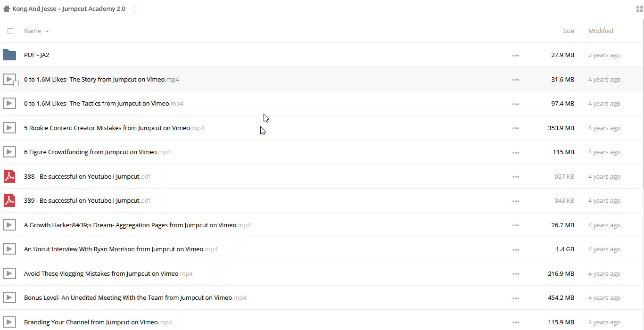644x330 pixels.
Task: Switch to grid view using top-right icon
Action: point(639,9)
